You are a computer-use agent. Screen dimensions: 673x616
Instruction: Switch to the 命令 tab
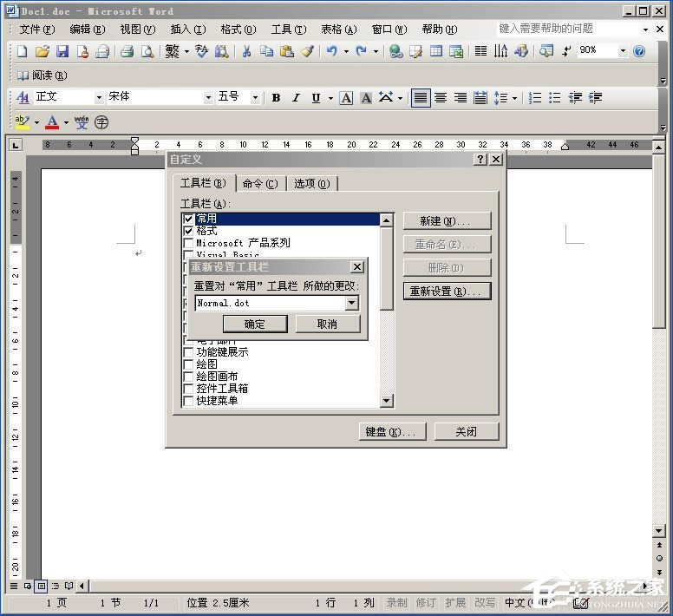point(259,183)
